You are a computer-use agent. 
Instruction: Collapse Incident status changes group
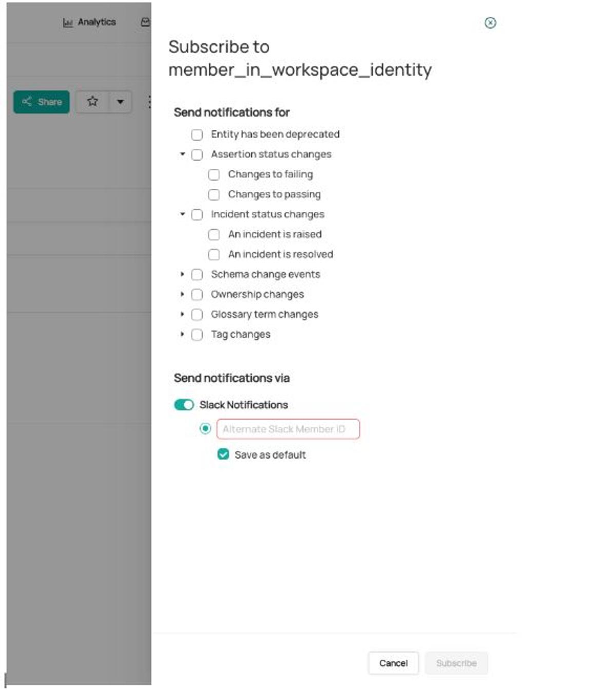(182, 214)
